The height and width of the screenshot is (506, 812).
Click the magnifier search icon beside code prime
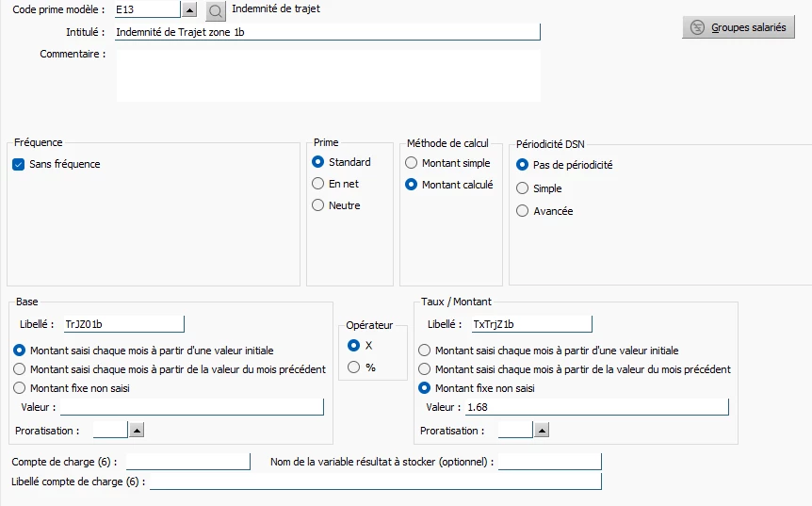[x=216, y=11]
